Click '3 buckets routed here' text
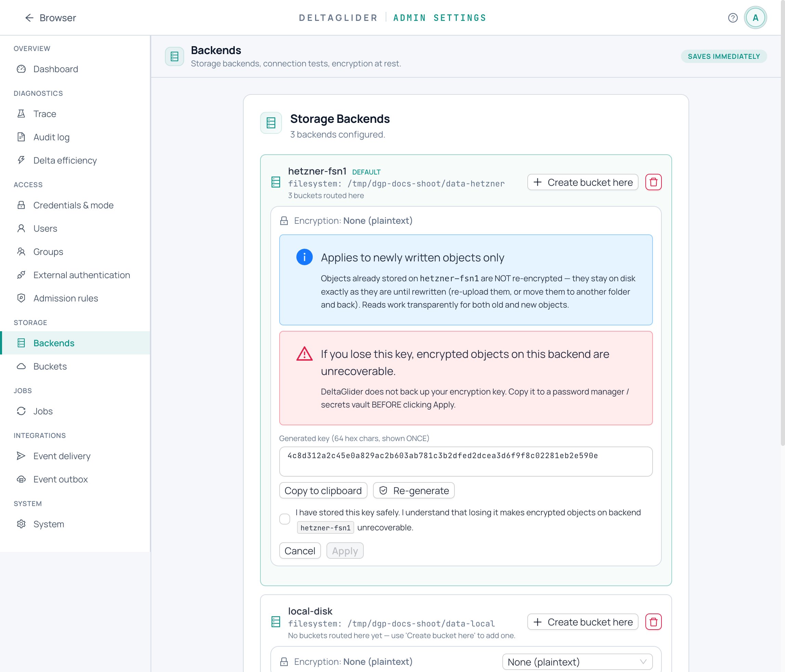 click(326, 195)
